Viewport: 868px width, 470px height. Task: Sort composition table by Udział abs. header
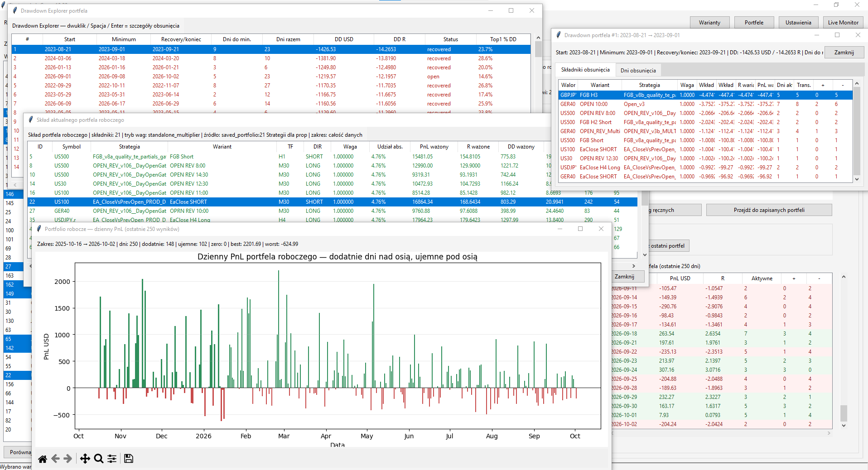pos(390,147)
